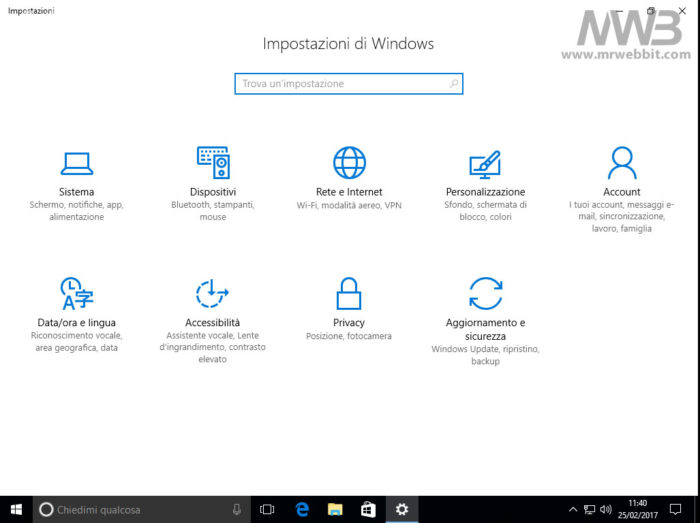
Task: Click the Accessibilità label
Action: pos(212,323)
